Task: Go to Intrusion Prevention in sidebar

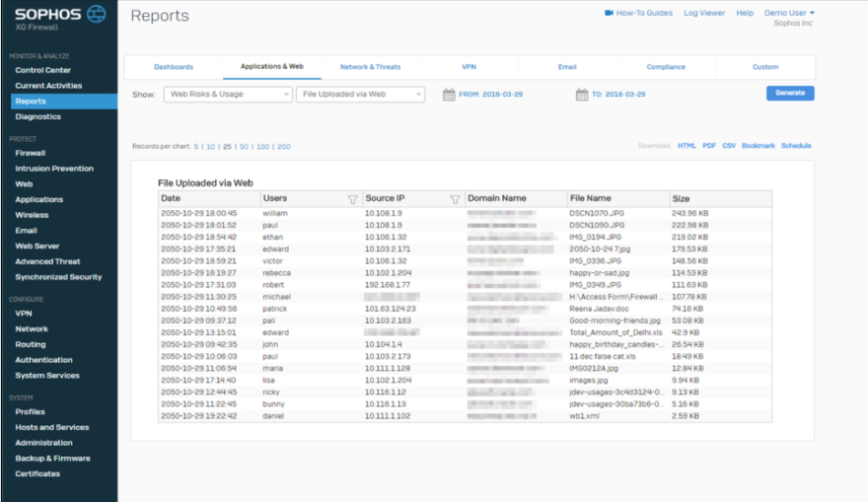Action: (54, 169)
